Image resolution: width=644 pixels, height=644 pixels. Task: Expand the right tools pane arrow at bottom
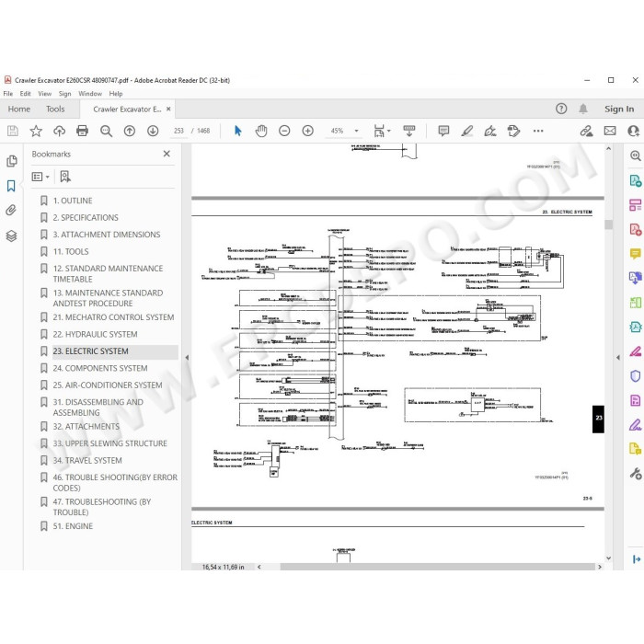tap(636, 559)
